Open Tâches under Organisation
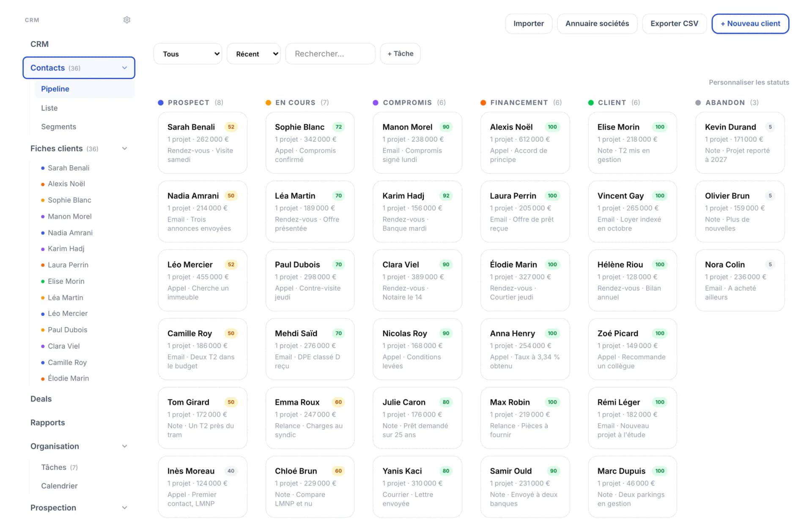Screen dimensions: 812x519 coord(59,467)
